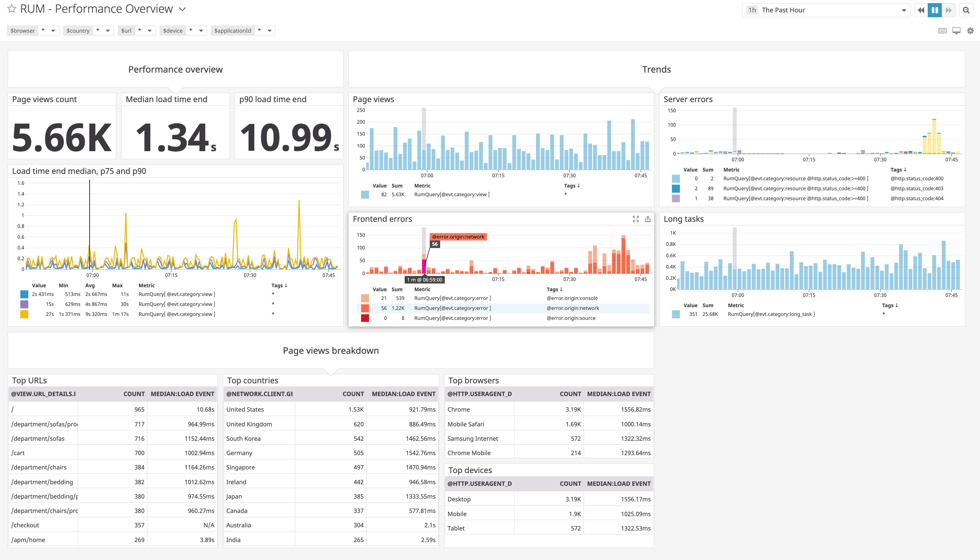Select the Long tasks panel title
Viewport: 980px width, 560px height.
[683, 219]
